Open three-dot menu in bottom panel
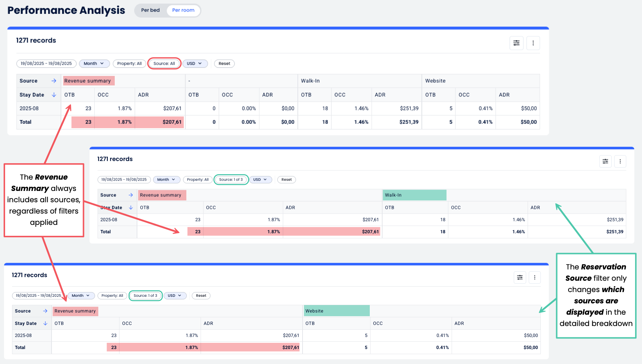This screenshot has height=364, width=642. (x=535, y=277)
